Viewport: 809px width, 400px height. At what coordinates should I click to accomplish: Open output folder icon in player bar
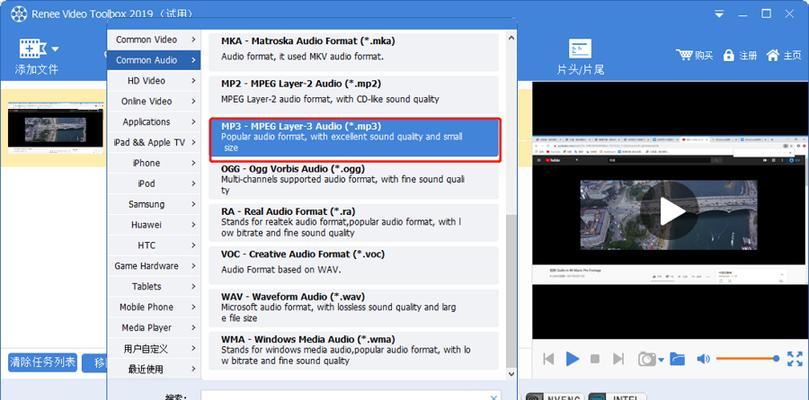(x=677, y=359)
